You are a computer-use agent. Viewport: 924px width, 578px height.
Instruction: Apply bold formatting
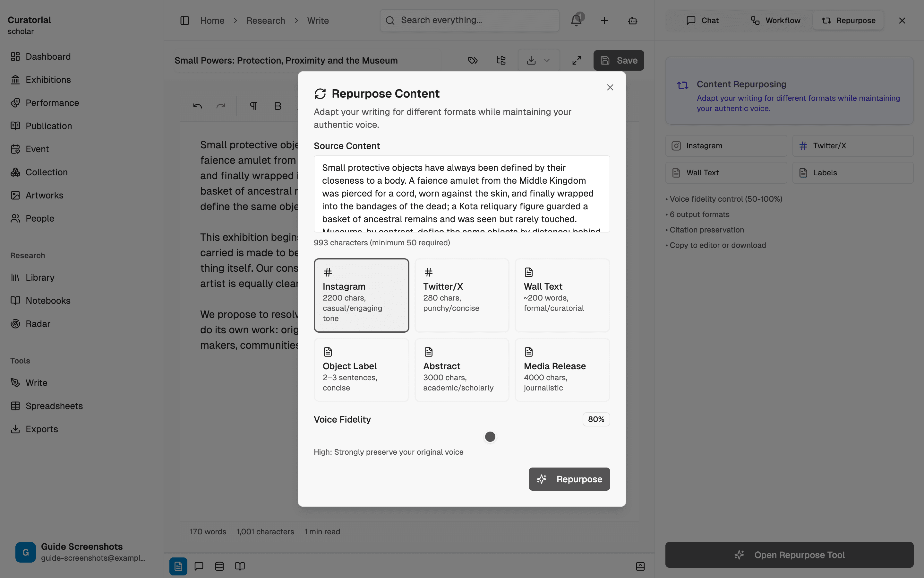pyautogui.click(x=278, y=106)
